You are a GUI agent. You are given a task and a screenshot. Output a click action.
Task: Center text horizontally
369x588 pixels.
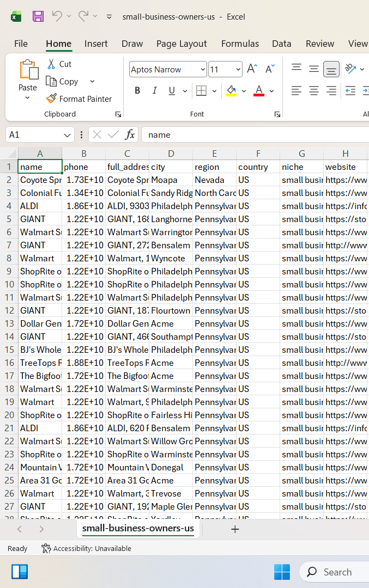coord(314,91)
